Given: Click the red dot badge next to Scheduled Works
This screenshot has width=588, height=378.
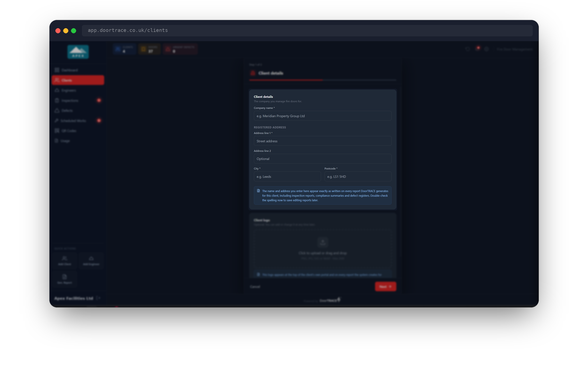Looking at the screenshot, I should click(x=99, y=121).
